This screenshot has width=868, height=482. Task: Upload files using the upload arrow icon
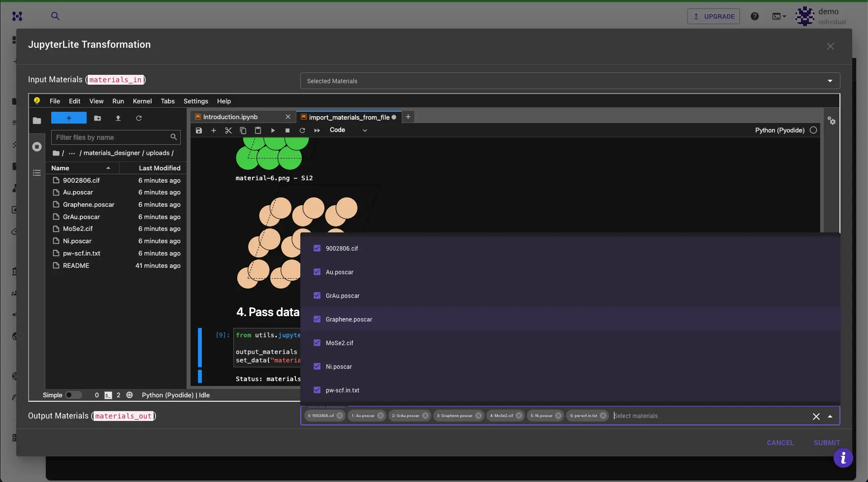tap(118, 118)
